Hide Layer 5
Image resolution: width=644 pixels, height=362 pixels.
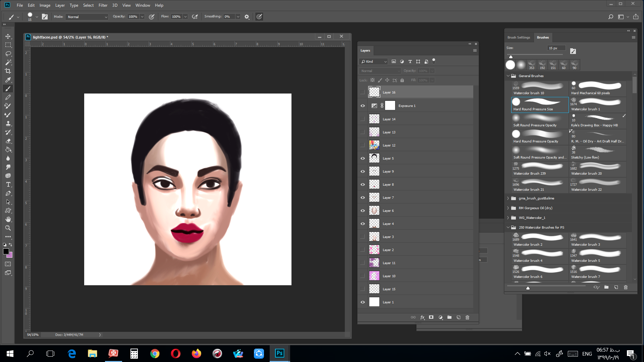click(362, 158)
